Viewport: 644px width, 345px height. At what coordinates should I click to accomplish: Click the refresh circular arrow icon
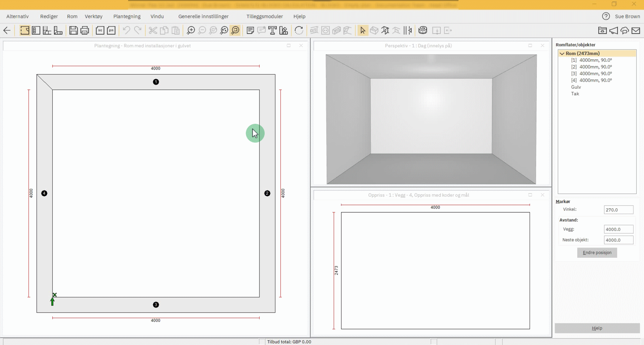(299, 30)
